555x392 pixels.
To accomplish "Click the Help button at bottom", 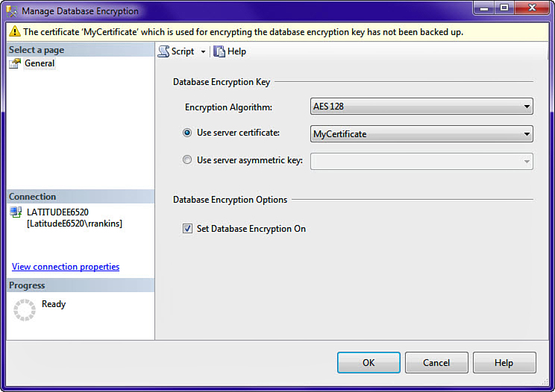I will coord(504,363).
